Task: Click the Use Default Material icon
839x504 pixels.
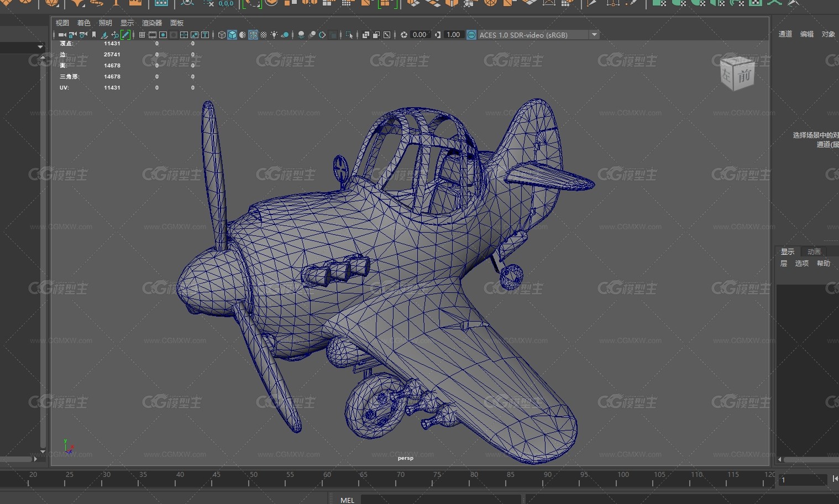Action: (243, 35)
